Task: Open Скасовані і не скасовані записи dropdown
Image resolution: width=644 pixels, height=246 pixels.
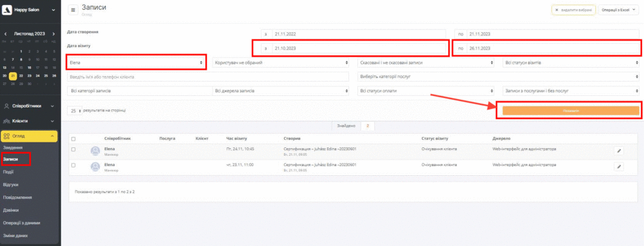Action: pyautogui.click(x=426, y=62)
